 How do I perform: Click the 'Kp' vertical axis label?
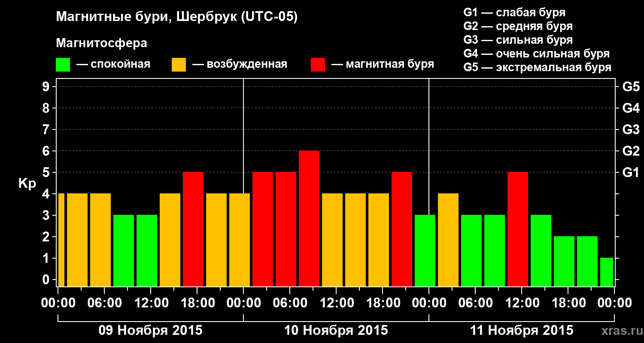(27, 184)
